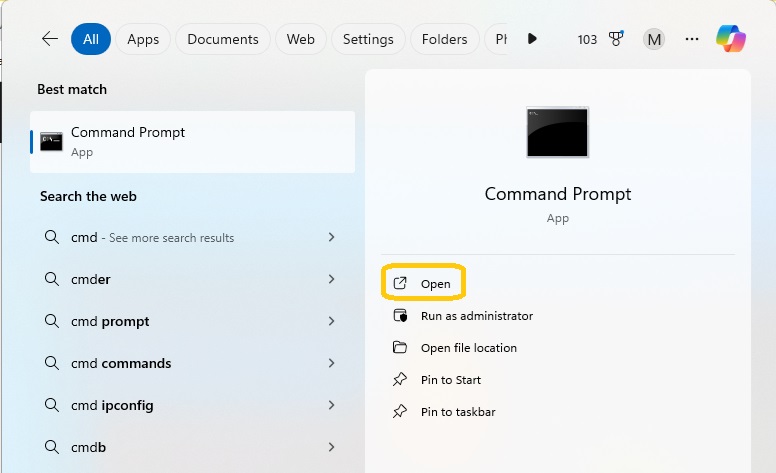Click the back arrow in search panel
This screenshot has height=473, width=776.
coord(50,39)
